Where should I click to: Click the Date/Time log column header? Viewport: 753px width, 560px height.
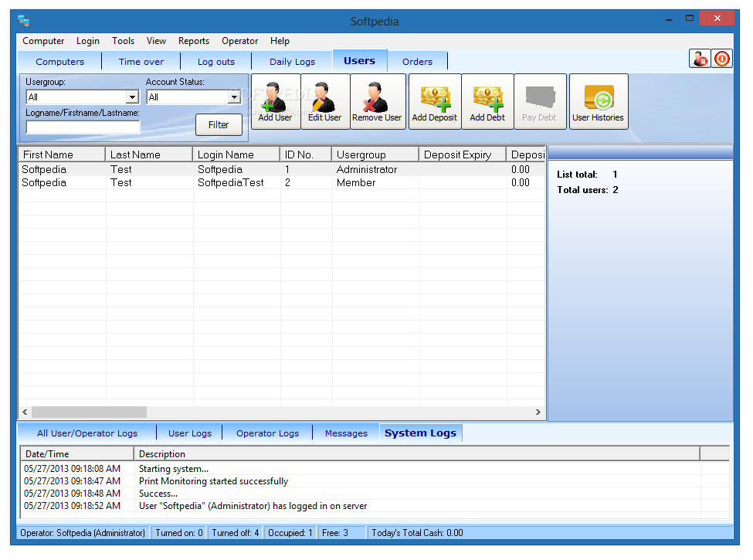point(76,454)
